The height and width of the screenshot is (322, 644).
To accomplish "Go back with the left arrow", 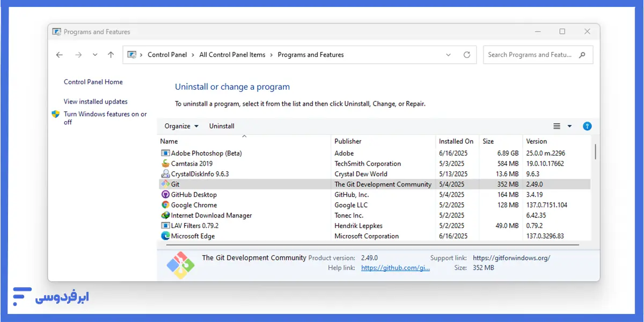I will (x=60, y=55).
